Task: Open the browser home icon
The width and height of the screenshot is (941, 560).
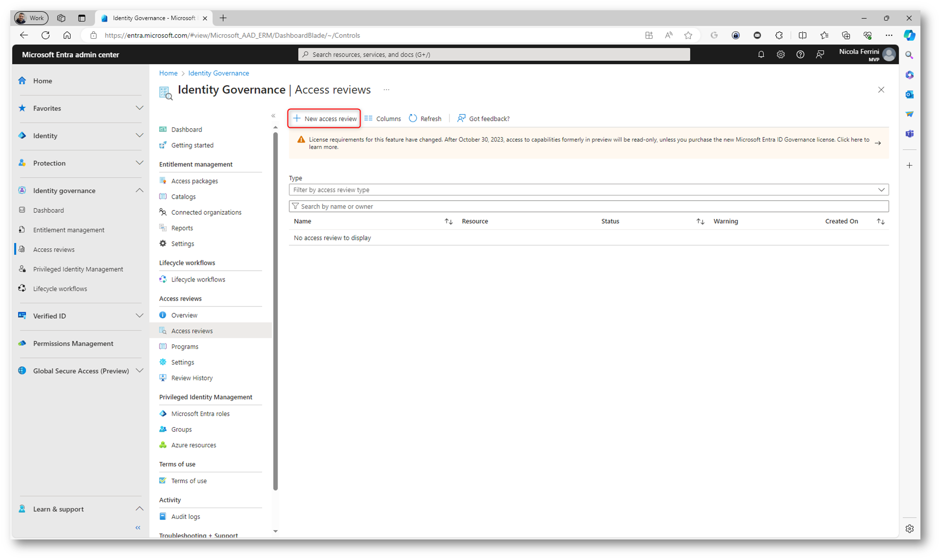Action: pyautogui.click(x=67, y=35)
